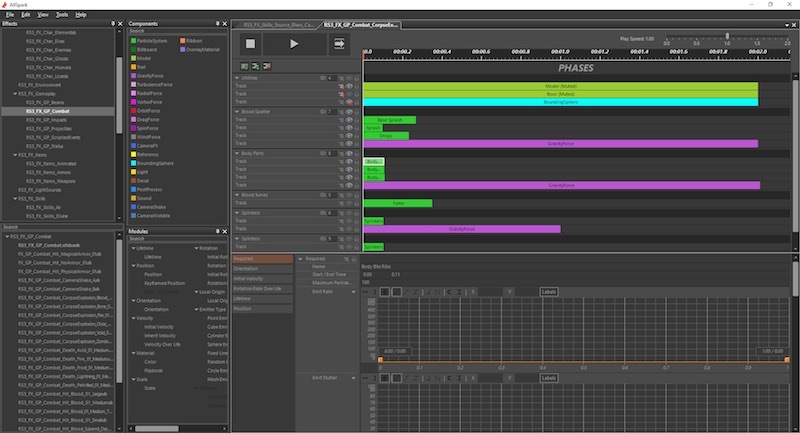Select the OrbitForce component
The image size is (800, 433).
click(145, 111)
